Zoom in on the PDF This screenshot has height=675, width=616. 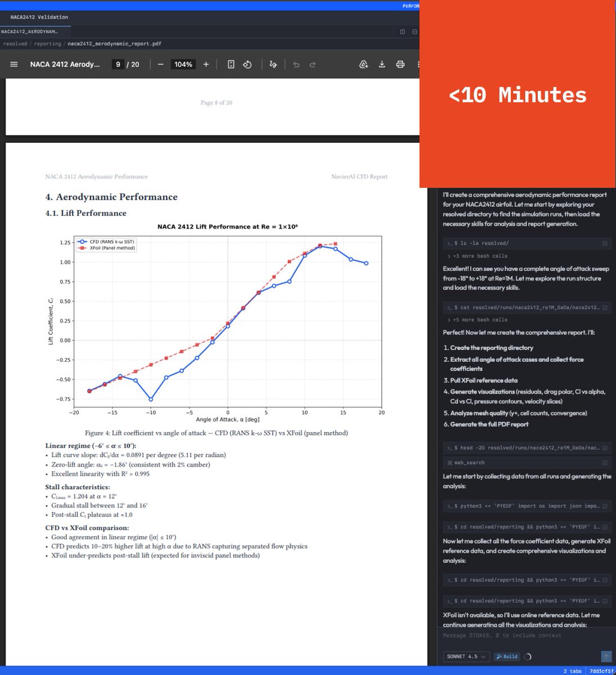point(206,65)
